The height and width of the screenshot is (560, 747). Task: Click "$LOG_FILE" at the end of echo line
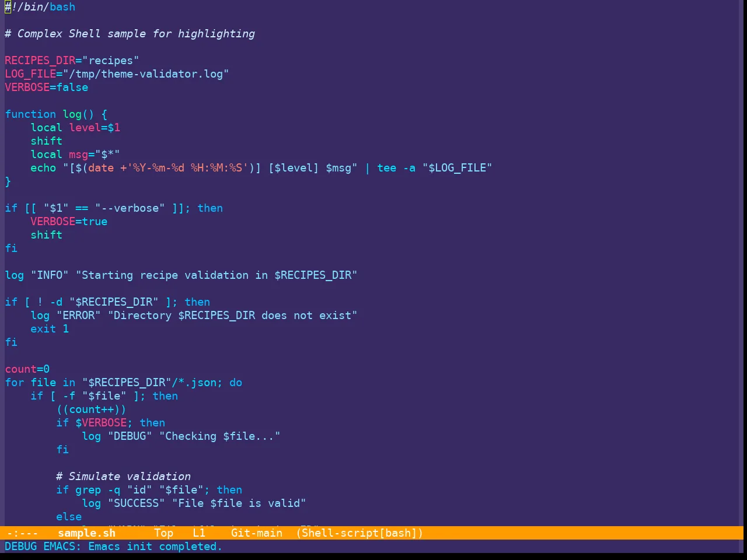[457, 168]
